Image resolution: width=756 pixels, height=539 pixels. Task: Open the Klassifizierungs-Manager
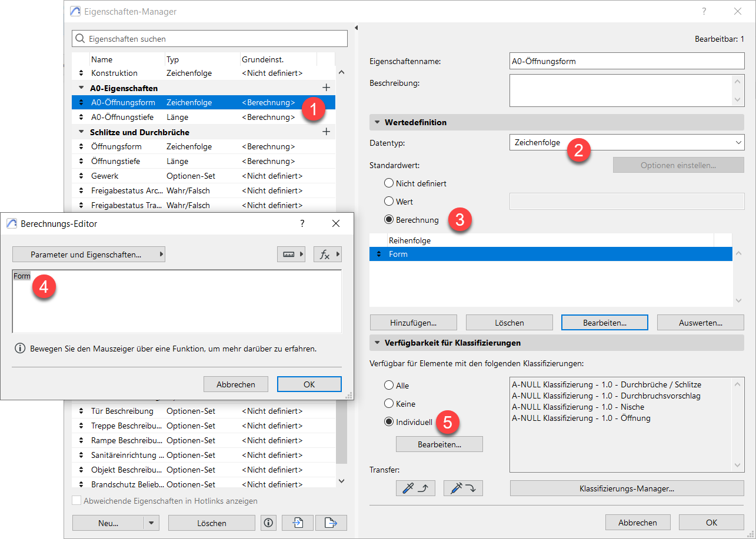pos(627,488)
